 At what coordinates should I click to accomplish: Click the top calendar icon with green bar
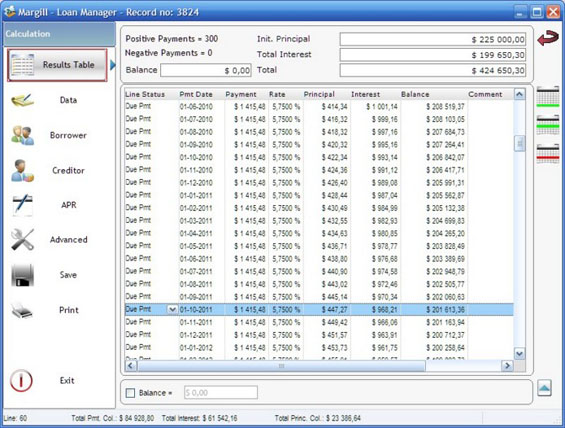(548, 96)
